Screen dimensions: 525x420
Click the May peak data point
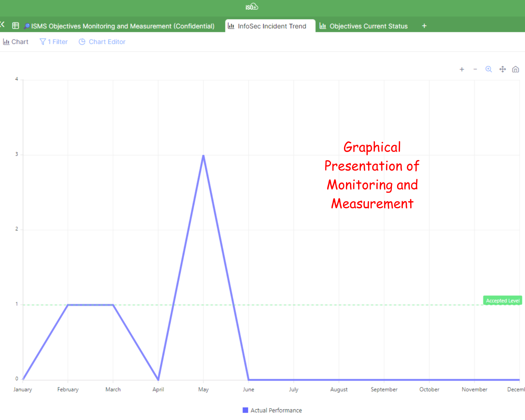click(x=203, y=155)
